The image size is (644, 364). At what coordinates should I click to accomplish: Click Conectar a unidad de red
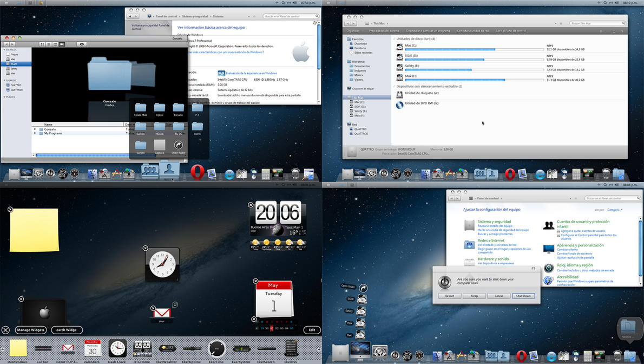(473, 31)
